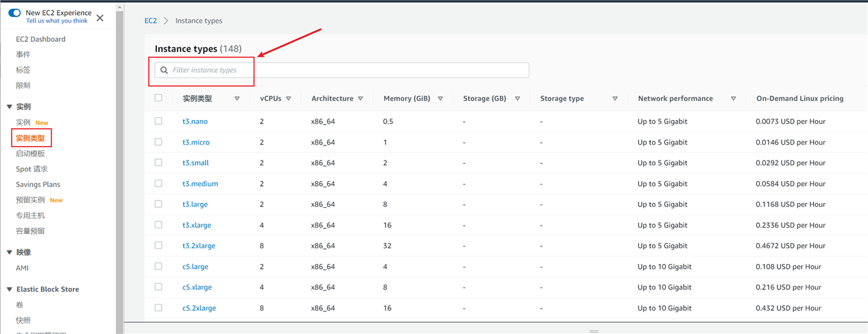Open the t3.xlarge instance type link

(197, 225)
